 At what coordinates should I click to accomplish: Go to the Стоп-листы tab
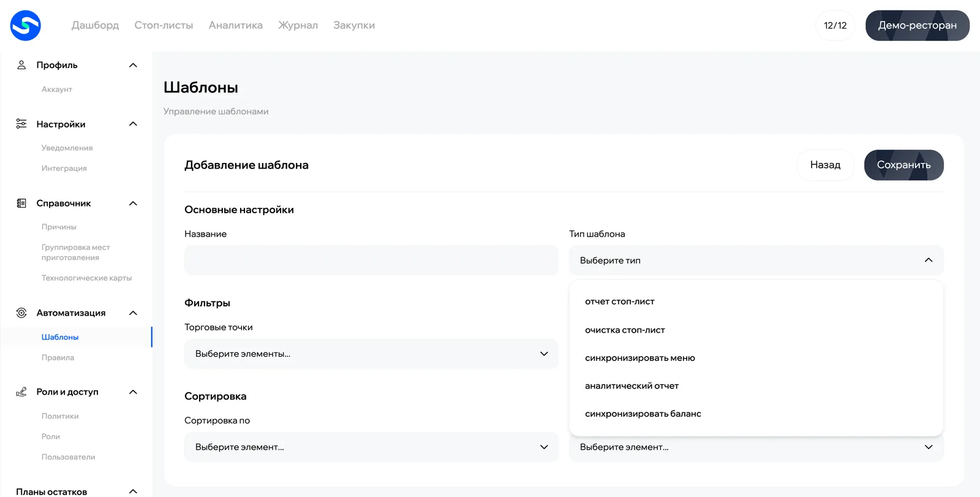click(164, 25)
